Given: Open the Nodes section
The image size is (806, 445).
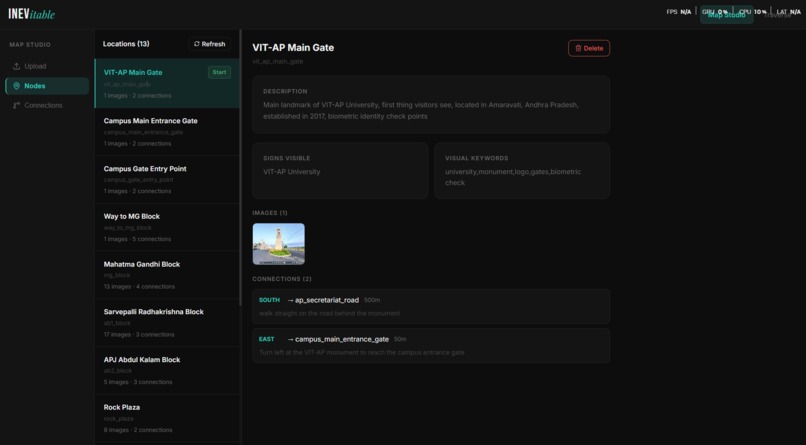Looking at the screenshot, I should pos(47,86).
